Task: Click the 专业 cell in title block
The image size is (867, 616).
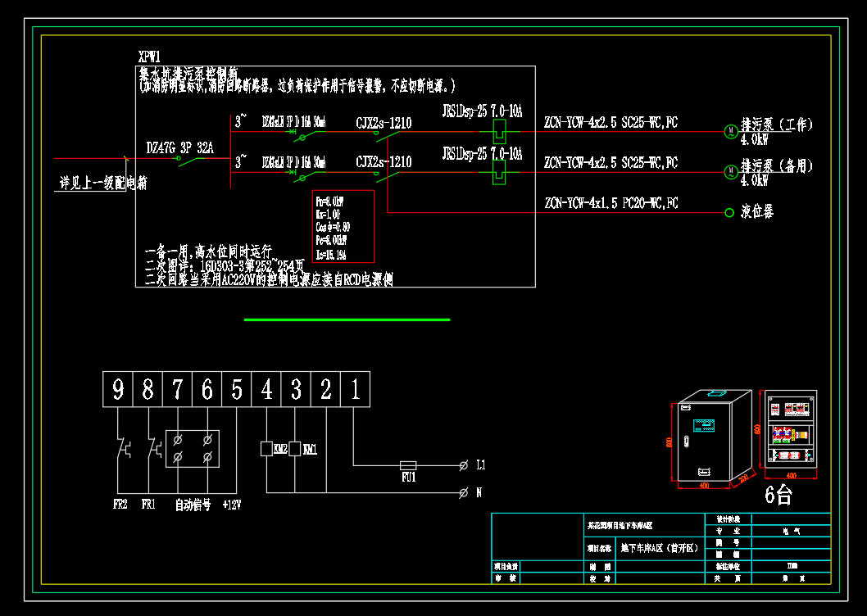Action: 729,531
